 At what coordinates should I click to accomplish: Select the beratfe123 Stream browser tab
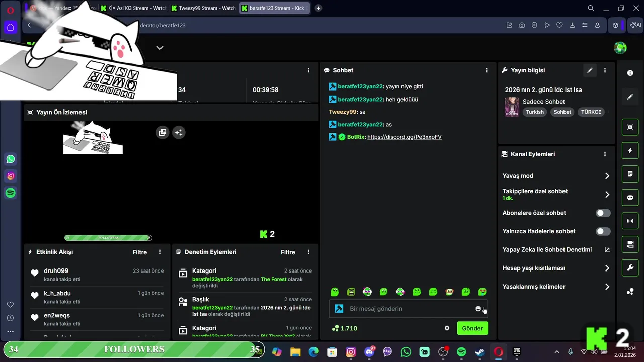(275, 8)
